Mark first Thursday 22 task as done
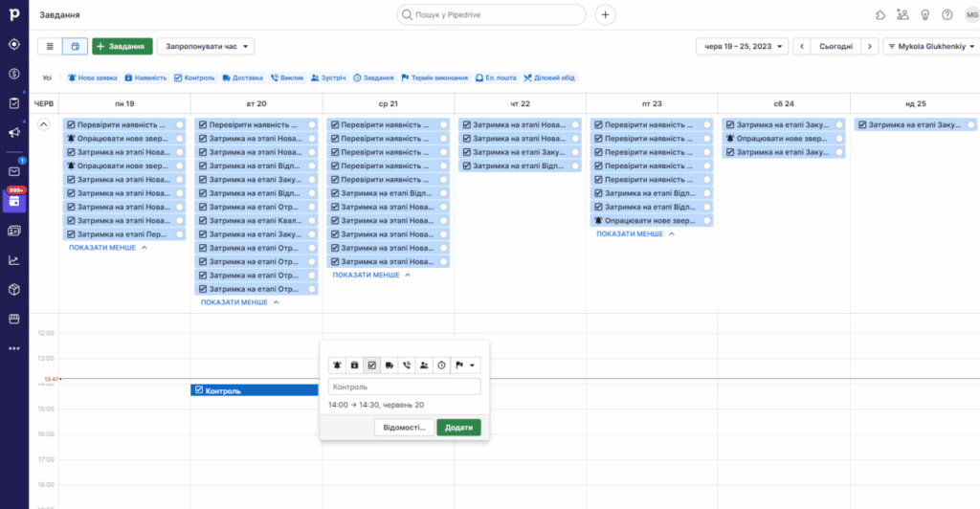This screenshot has width=980, height=509. (574, 124)
